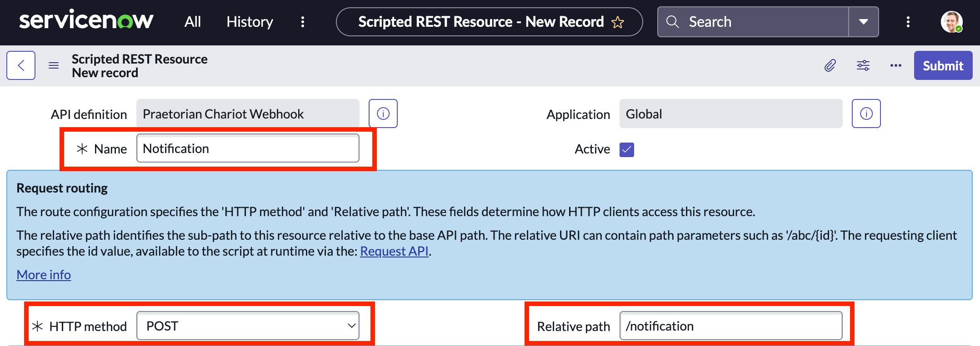980x346 pixels.
Task: Preview the API definition record info icon
Action: pos(383,114)
